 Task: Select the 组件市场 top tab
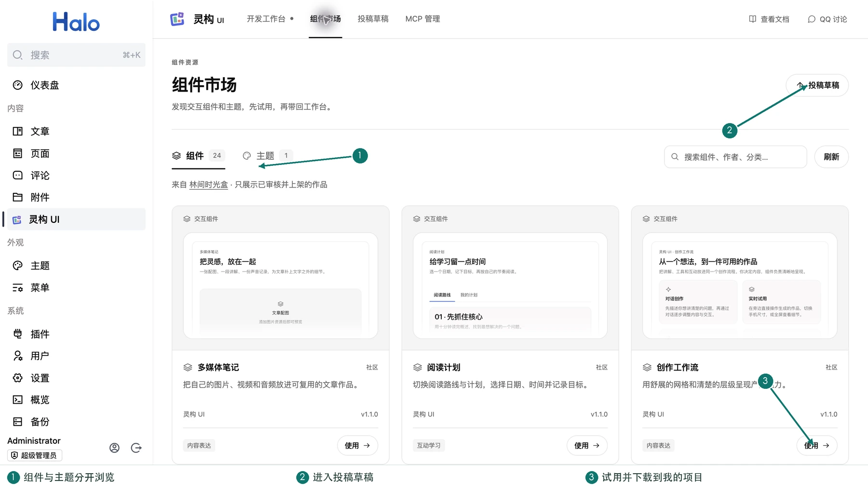(x=325, y=19)
